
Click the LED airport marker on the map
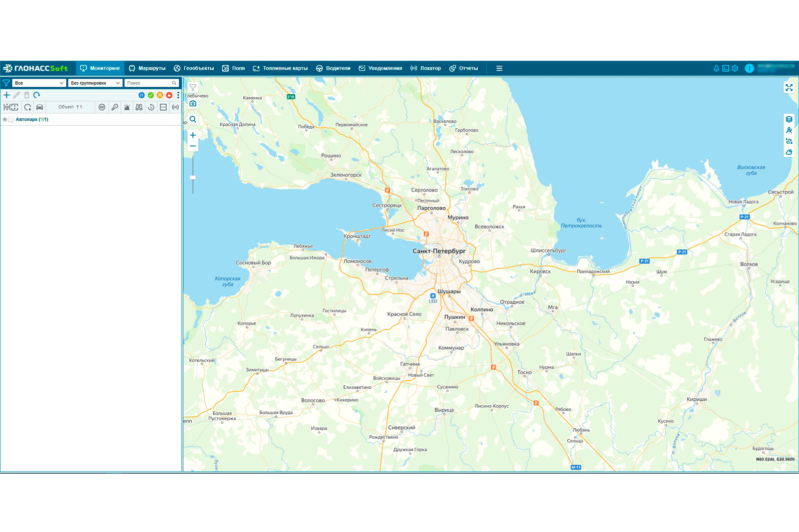[x=432, y=298]
